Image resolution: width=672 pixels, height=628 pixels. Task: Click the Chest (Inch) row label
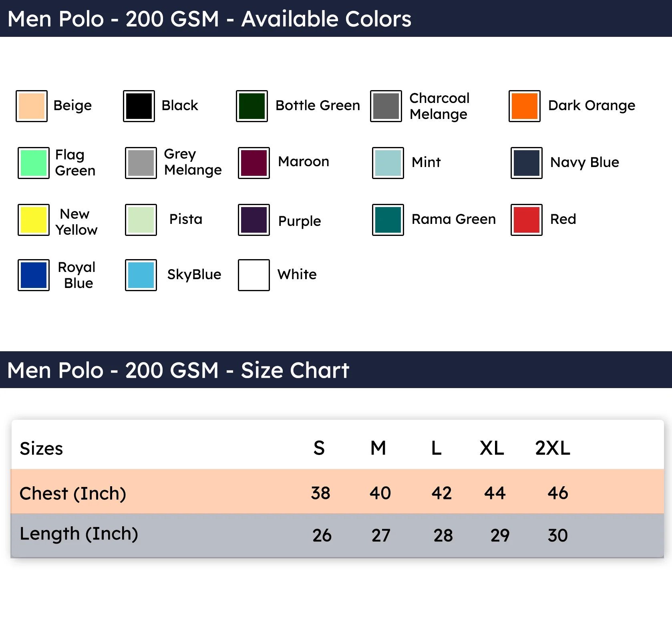point(73,494)
